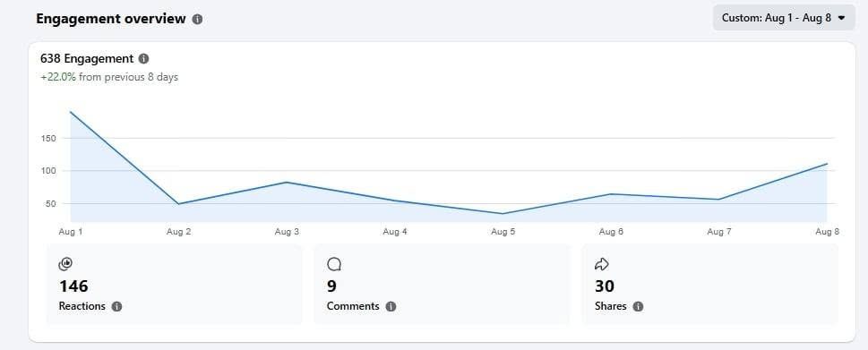Open the Custom: Aug 1 - Aug 8 dropdown
Viewport: 868px width, 350px height.
coord(783,18)
